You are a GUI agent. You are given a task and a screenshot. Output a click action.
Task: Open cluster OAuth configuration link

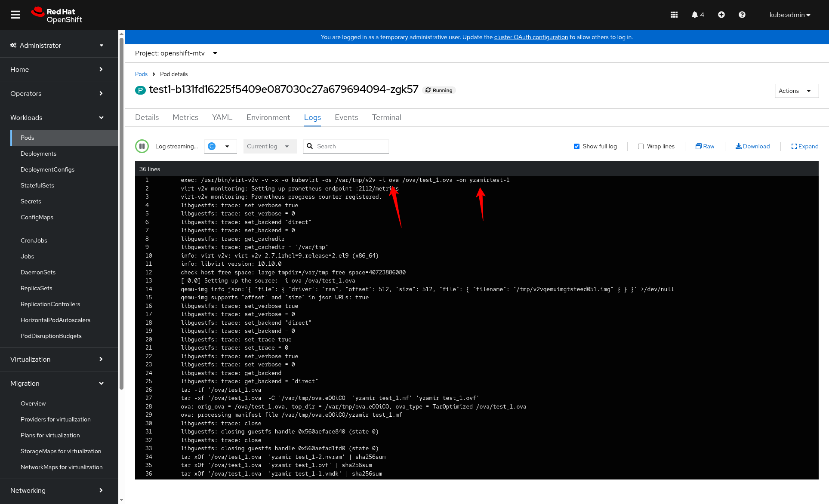(531, 37)
